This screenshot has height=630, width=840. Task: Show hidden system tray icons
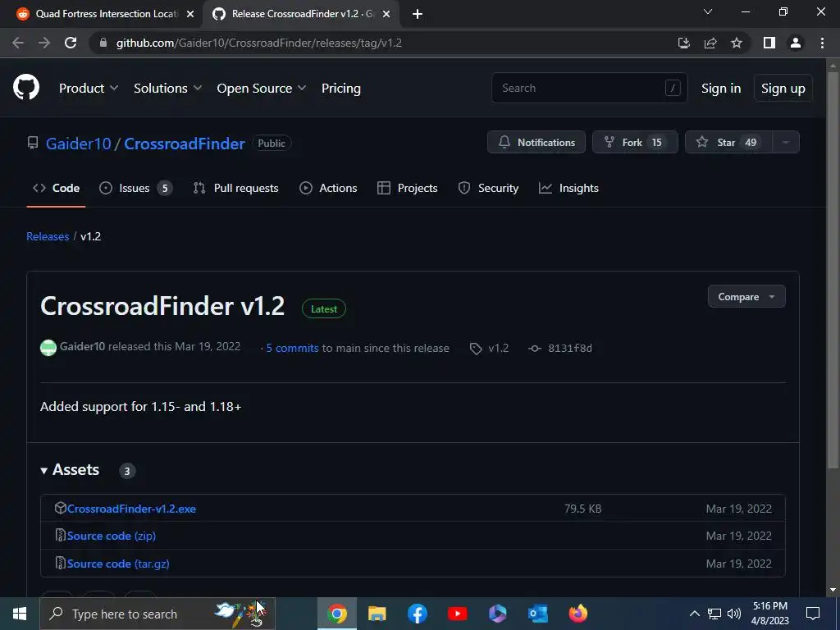pos(694,614)
